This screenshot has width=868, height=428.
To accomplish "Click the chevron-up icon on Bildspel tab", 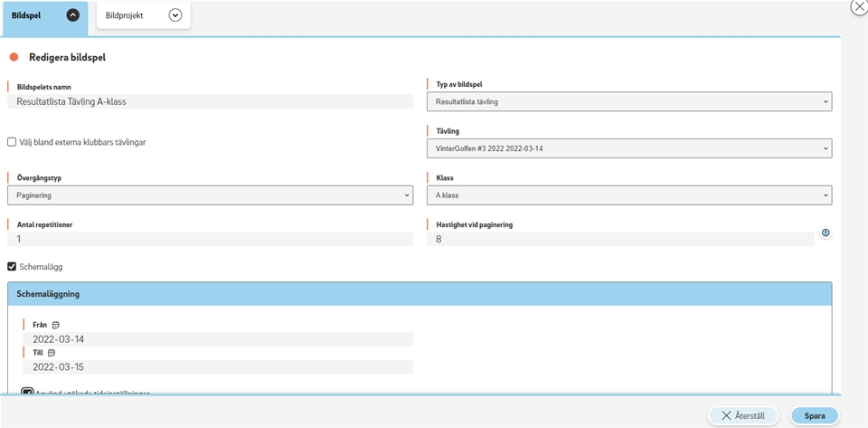I will coord(73,15).
